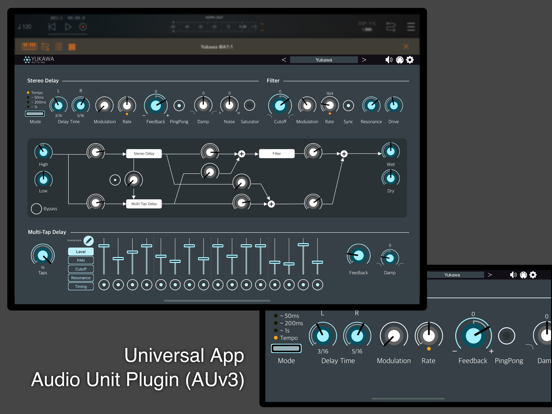Tap the 120 tempo display

(x=25, y=27)
